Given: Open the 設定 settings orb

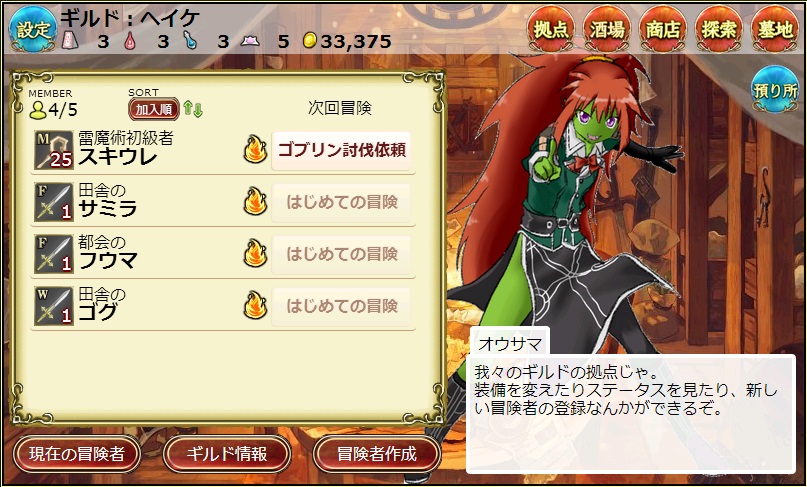Looking at the screenshot, I should coord(32,29).
